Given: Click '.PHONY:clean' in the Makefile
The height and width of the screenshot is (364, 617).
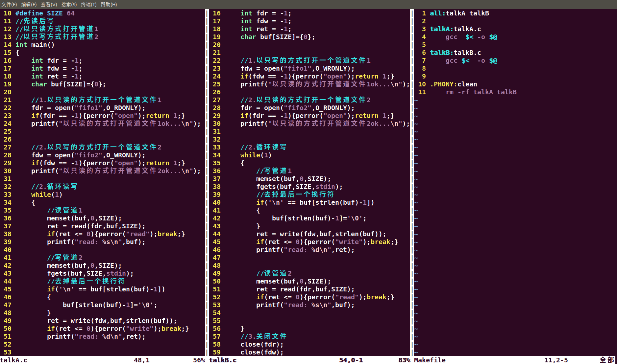Looking at the screenshot, I should pos(454,84).
